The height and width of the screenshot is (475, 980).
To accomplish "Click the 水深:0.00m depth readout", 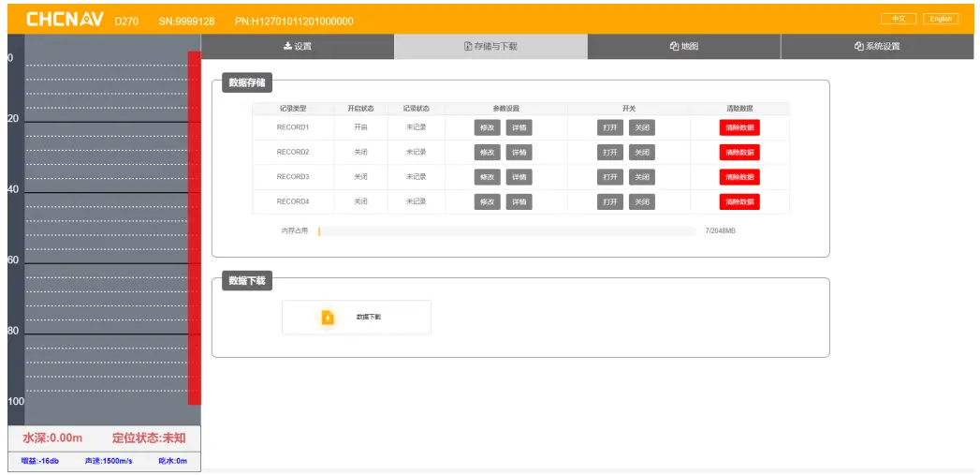I will coord(52,438).
